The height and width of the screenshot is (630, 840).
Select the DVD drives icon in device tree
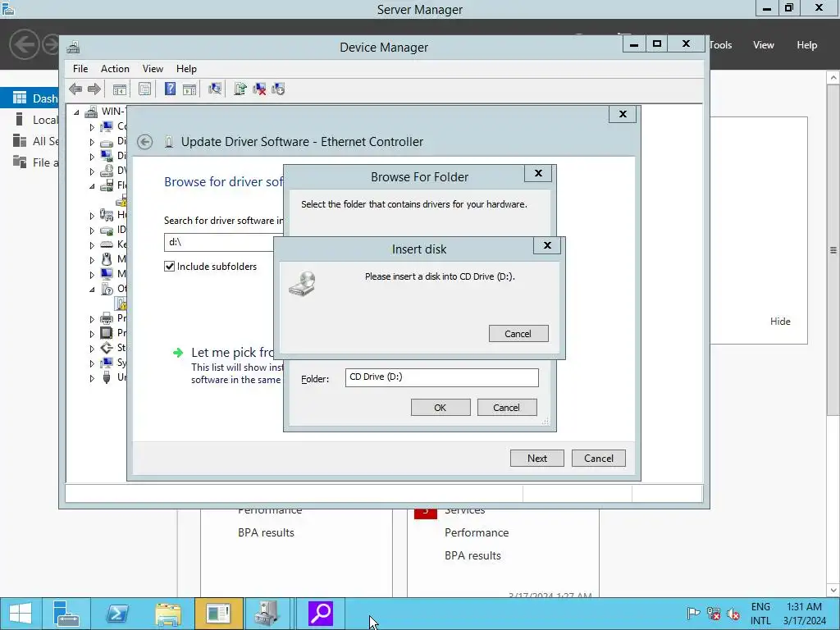click(107, 171)
